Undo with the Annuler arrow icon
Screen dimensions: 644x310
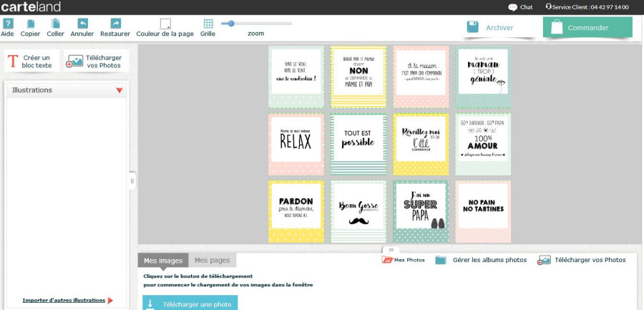tap(82, 24)
